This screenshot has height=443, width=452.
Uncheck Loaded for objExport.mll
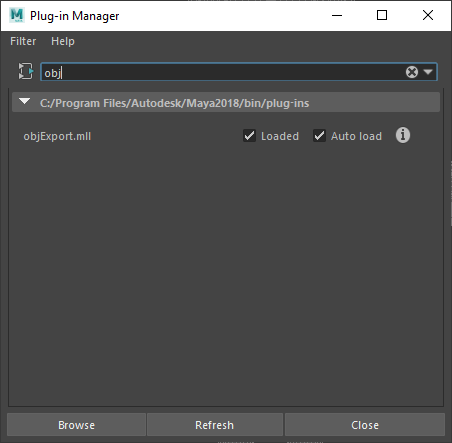point(249,136)
